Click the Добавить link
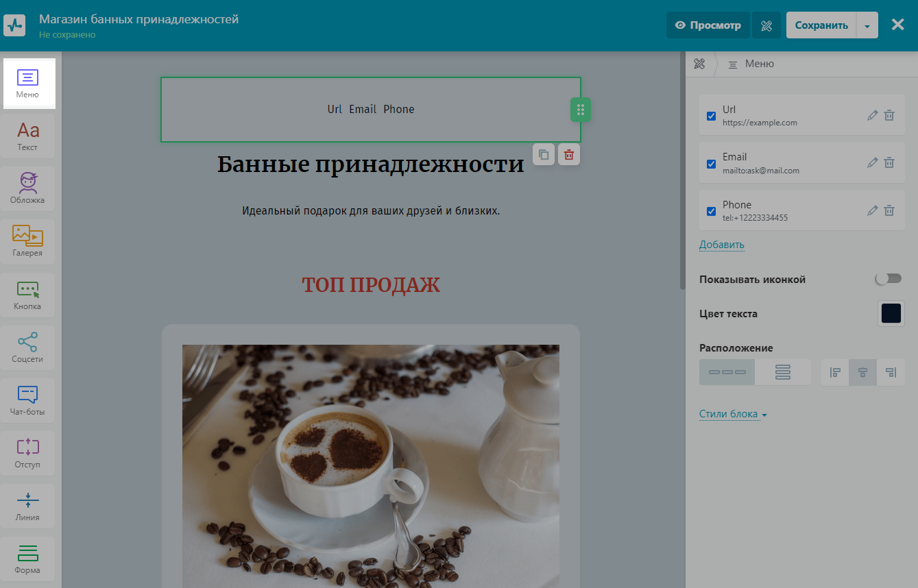This screenshot has width=918, height=588. pyautogui.click(x=721, y=245)
